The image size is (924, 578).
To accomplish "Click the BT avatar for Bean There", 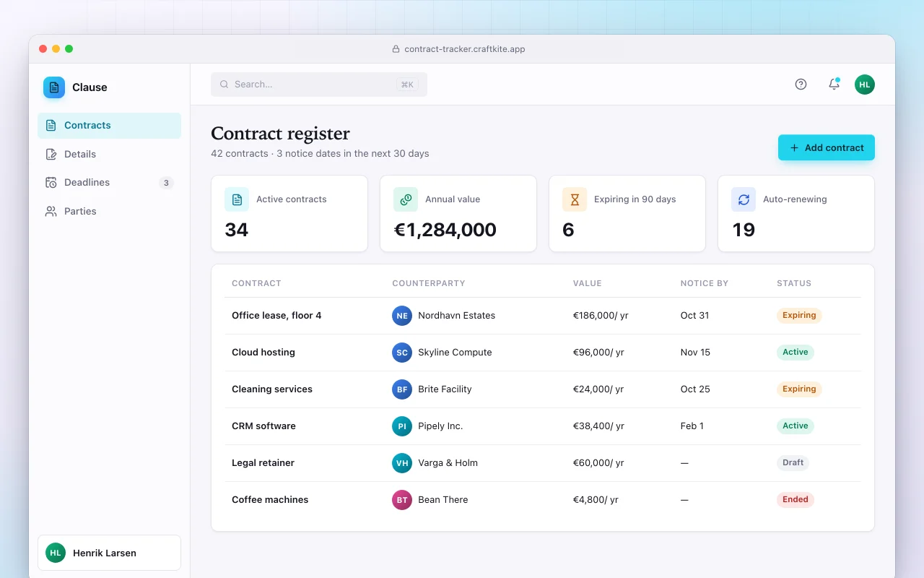I will pos(402,500).
